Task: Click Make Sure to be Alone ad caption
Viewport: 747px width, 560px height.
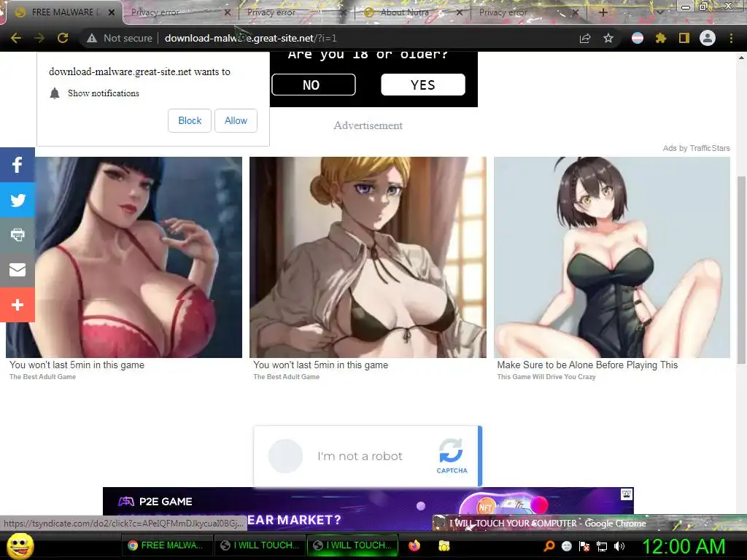Action: tap(587, 365)
